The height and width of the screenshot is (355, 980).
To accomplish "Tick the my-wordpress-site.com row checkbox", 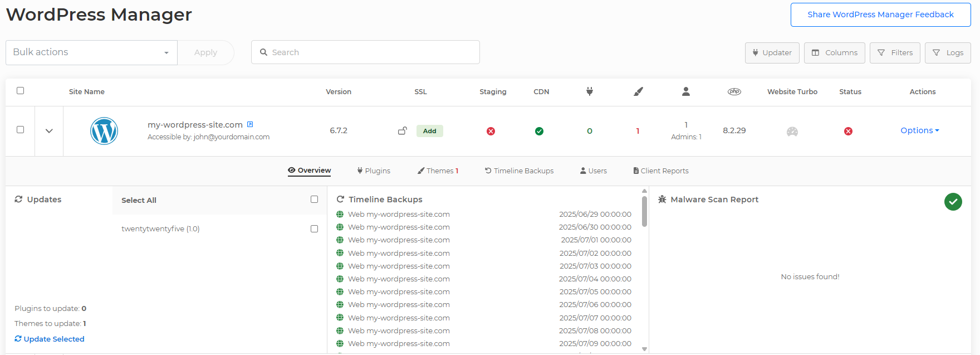I will click(x=21, y=130).
